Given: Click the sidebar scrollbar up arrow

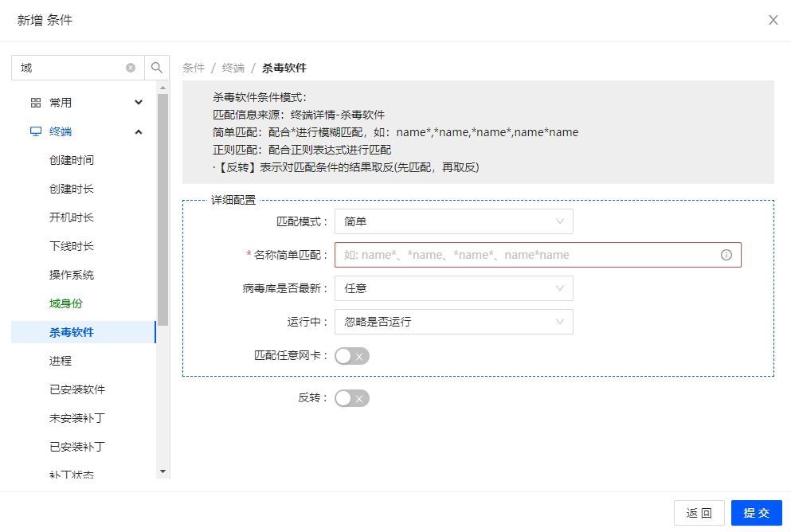Looking at the screenshot, I should click(x=163, y=88).
